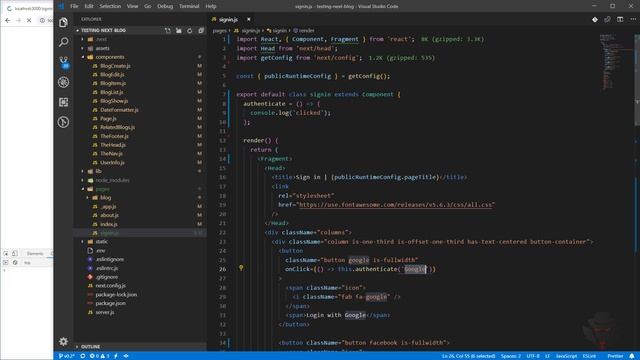
Task: Change indentation via Spaces: 2
Action: pyautogui.click(x=511, y=356)
